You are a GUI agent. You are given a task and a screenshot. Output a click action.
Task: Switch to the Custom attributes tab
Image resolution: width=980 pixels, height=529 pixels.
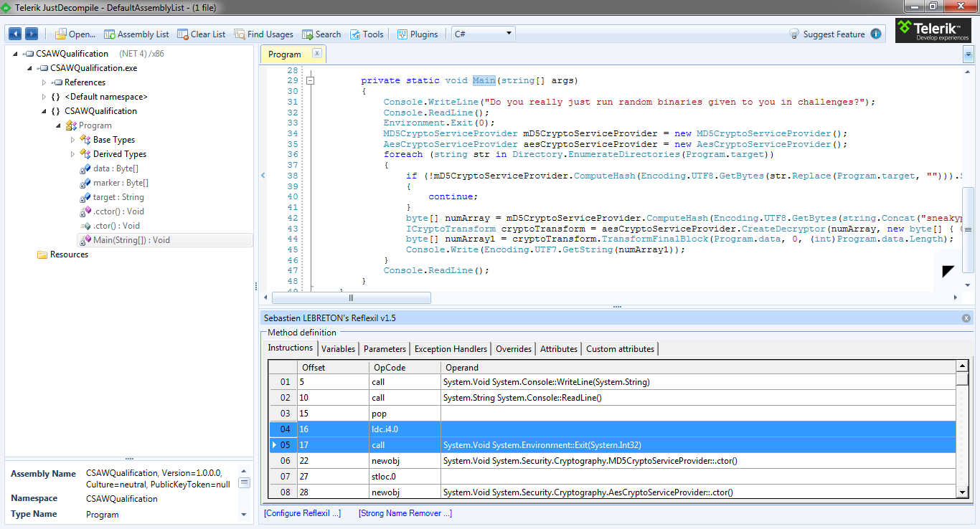(x=620, y=349)
